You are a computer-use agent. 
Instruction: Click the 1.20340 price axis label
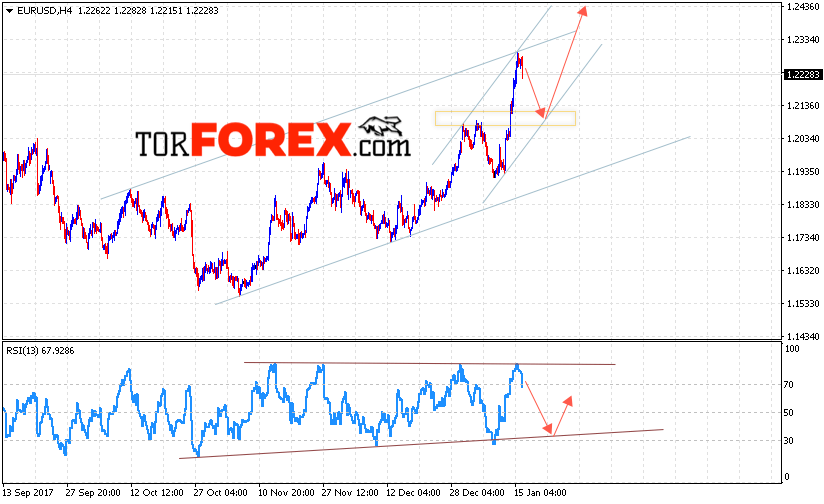coord(802,139)
